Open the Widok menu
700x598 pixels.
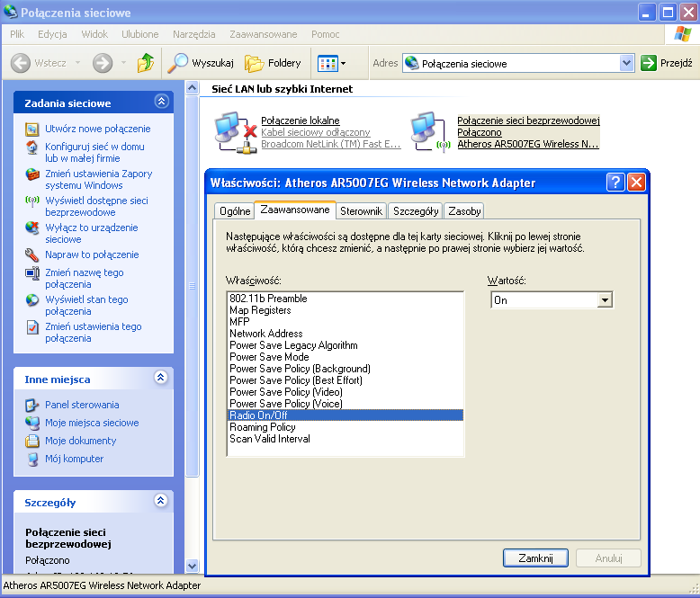point(94,34)
